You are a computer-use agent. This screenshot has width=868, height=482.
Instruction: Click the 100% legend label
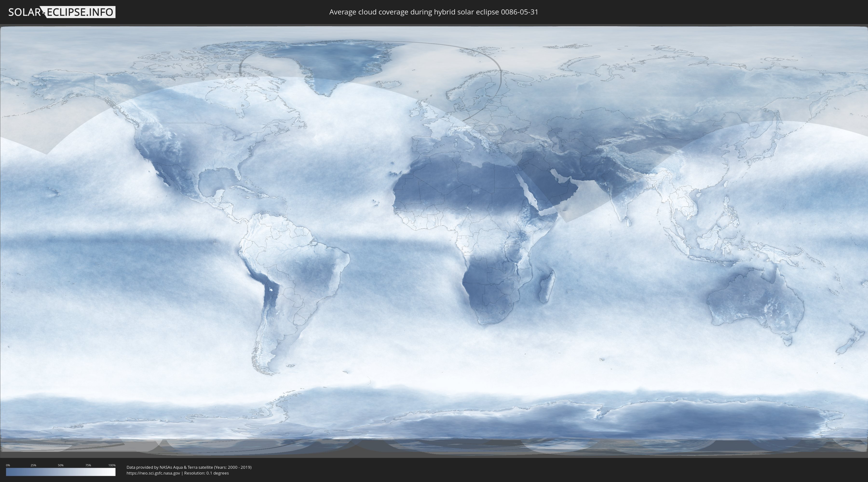click(x=112, y=465)
